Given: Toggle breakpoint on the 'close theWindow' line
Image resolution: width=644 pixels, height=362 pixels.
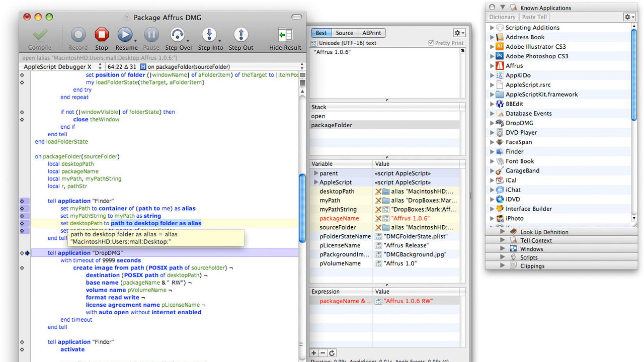Looking at the screenshot, I should tap(22, 120).
